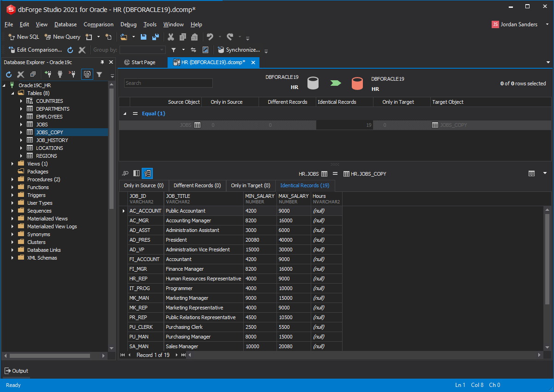Click the New Connection plug icon

pos(48,74)
